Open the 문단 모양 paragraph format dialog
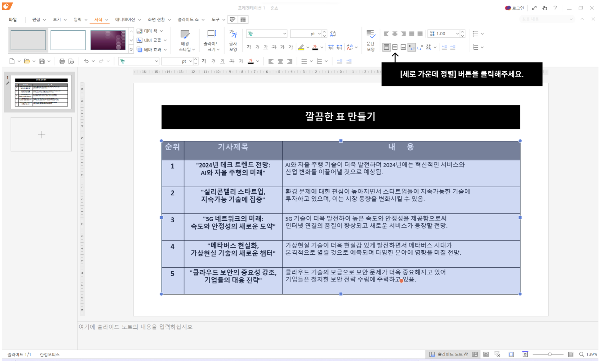This screenshot has width=599, height=364. [370, 40]
